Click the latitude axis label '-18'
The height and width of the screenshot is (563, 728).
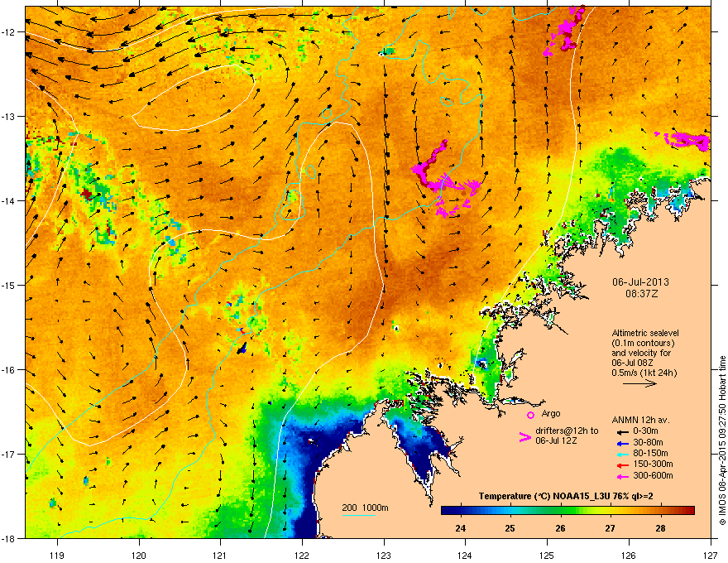click(9, 538)
